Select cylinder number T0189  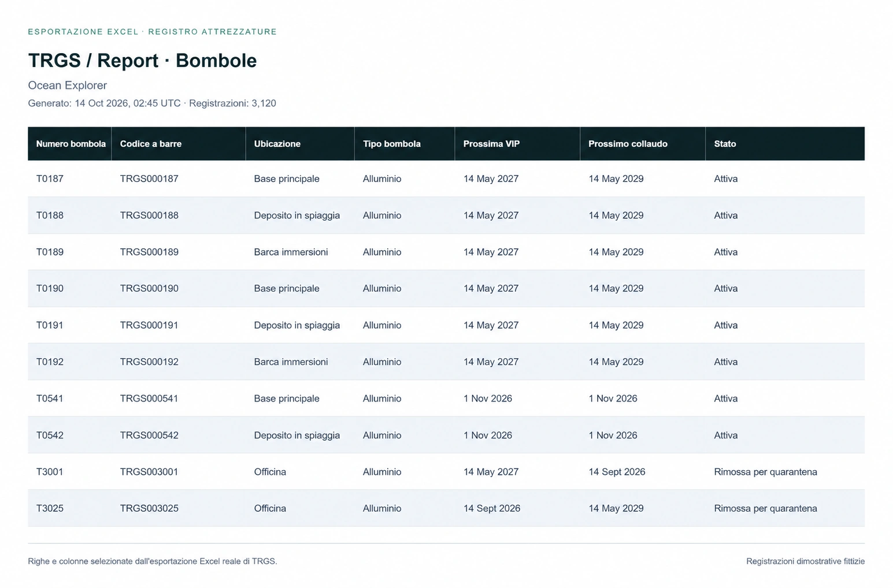(50, 252)
